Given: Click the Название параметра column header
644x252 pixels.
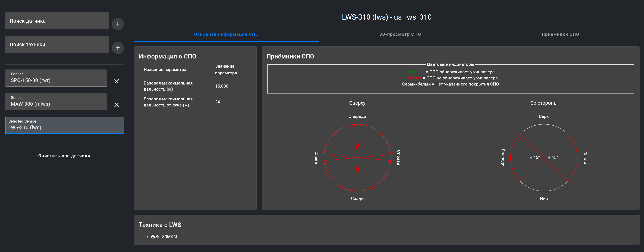Looking at the screenshot, I should (x=165, y=69).
